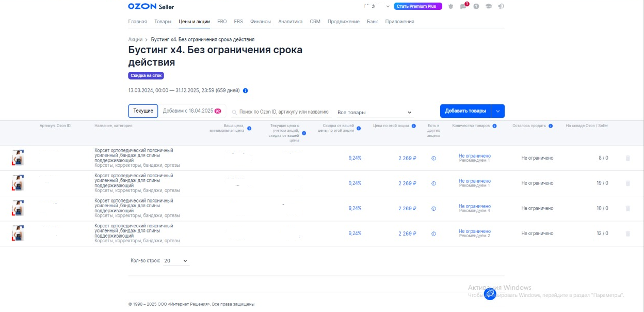
Task: Click the '8 / 0' stock value
Action: pyautogui.click(x=603, y=158)
